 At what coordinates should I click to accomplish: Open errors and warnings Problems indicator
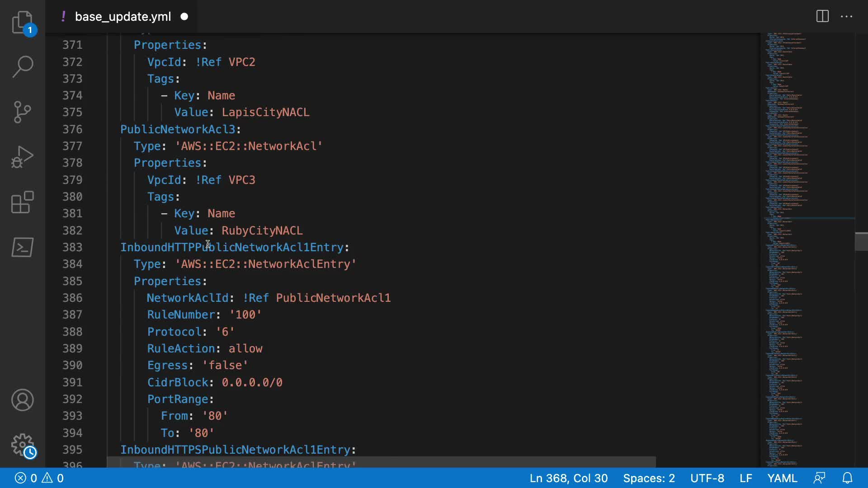tap(39, 478)
